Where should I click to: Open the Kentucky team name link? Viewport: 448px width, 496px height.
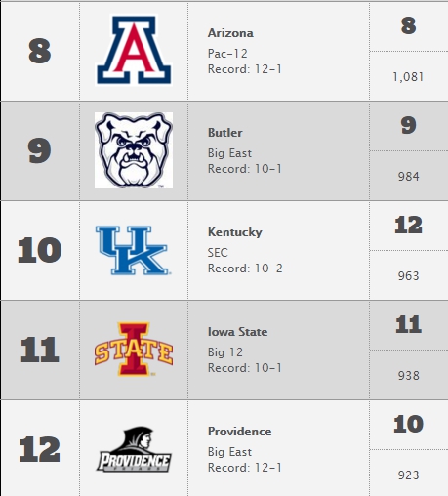tap(235, 232)
